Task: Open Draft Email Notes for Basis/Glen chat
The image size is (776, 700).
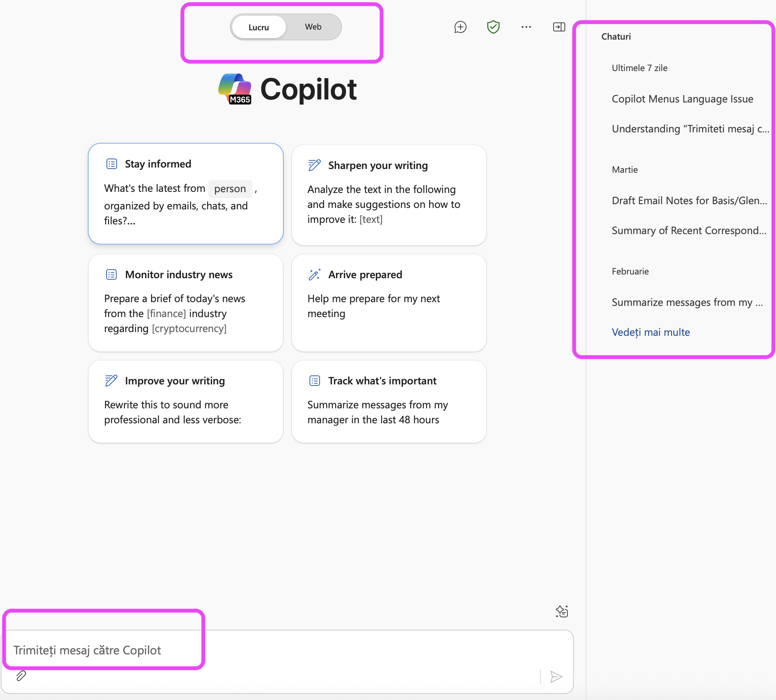Action: click(x=689, y=200)
